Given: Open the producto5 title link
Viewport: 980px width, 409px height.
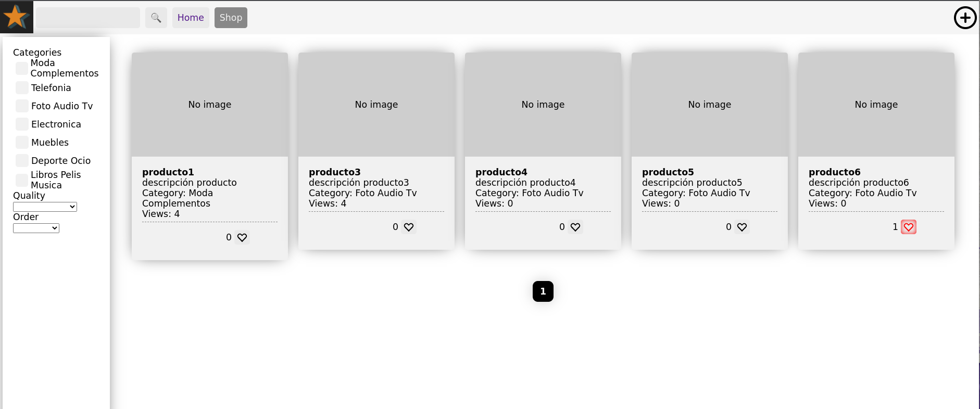Looking at the screenshot, I should [x=668, y=172].
